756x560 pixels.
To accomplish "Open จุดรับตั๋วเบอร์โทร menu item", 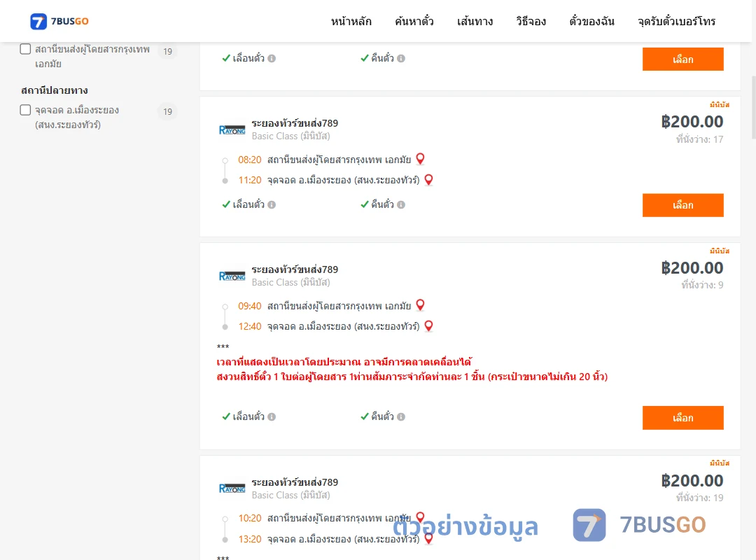I will (x=676, y=21).
